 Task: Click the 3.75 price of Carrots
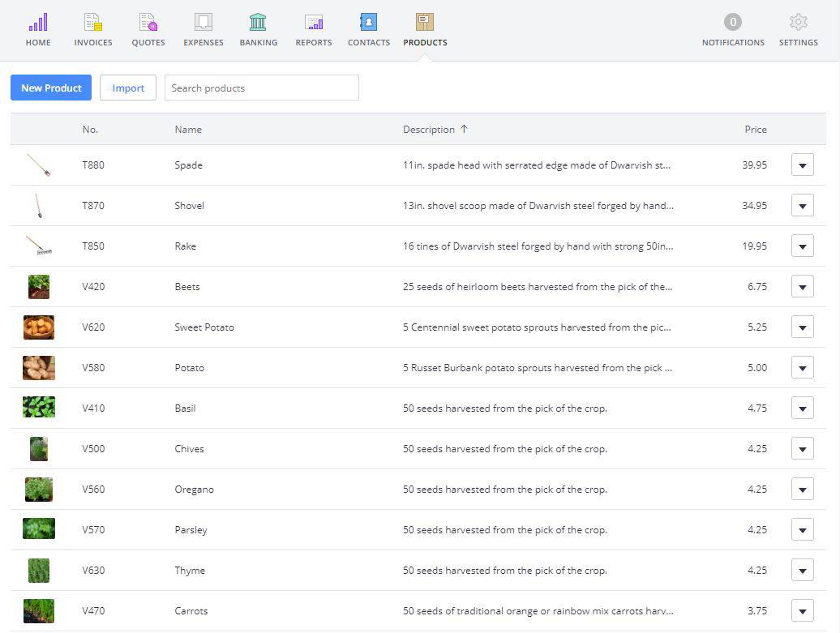757,611
